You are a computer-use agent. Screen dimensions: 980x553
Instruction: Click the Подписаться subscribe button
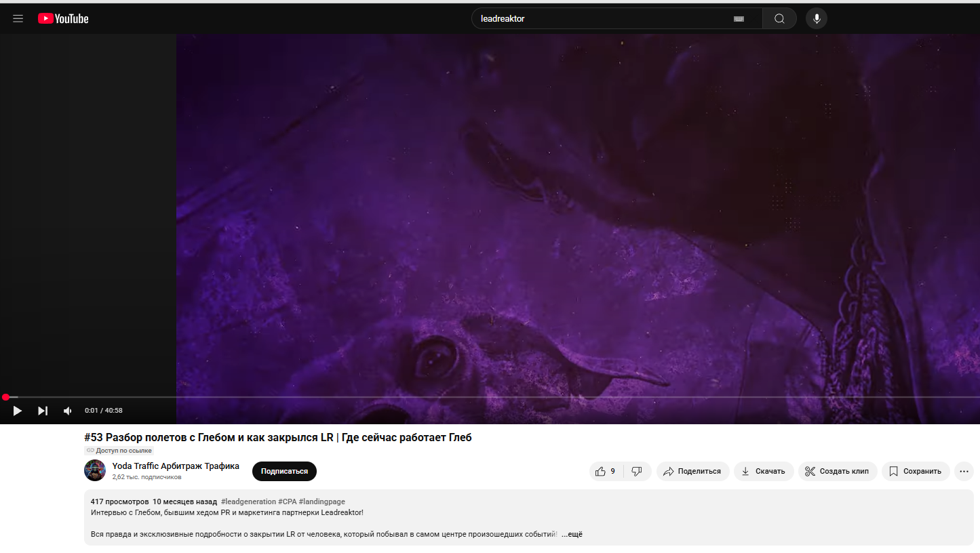point(284,472)
